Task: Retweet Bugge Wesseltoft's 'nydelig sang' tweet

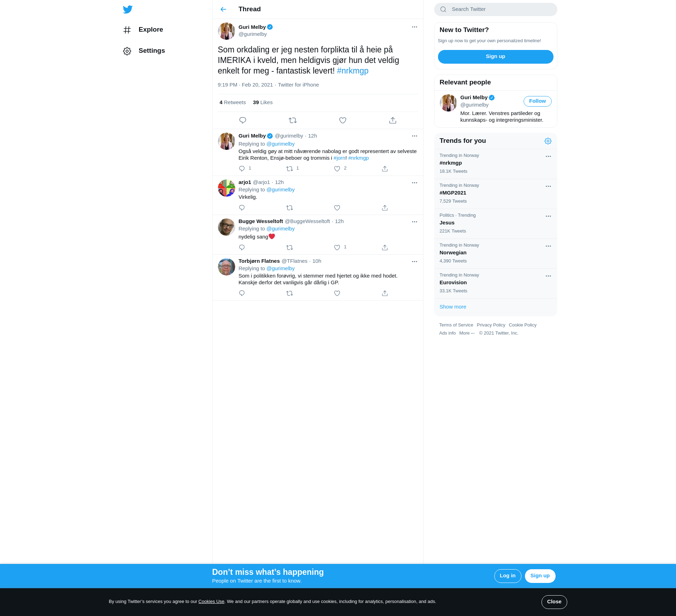Action: coord(289,247)
